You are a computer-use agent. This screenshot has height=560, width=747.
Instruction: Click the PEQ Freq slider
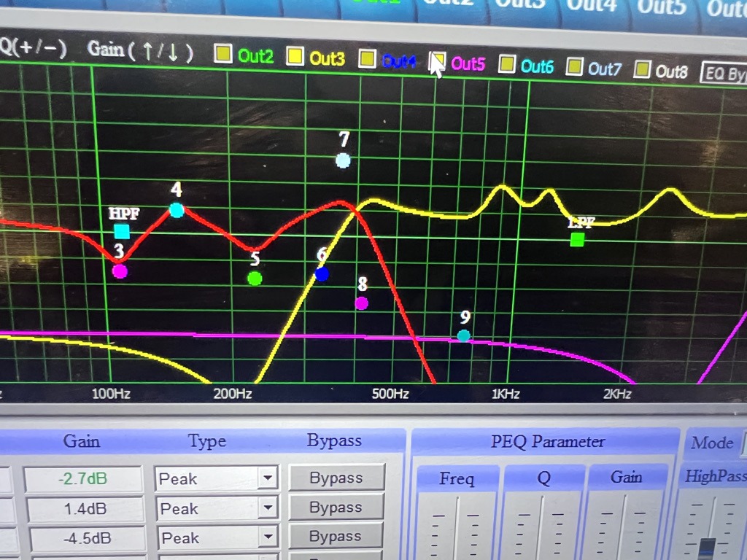click(x=457, y=529)
